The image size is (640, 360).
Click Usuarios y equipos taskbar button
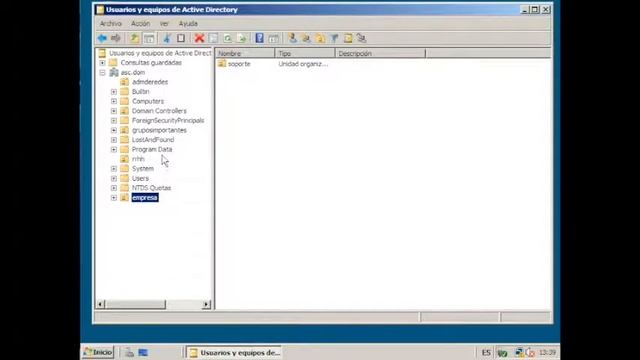pos(234,352)
